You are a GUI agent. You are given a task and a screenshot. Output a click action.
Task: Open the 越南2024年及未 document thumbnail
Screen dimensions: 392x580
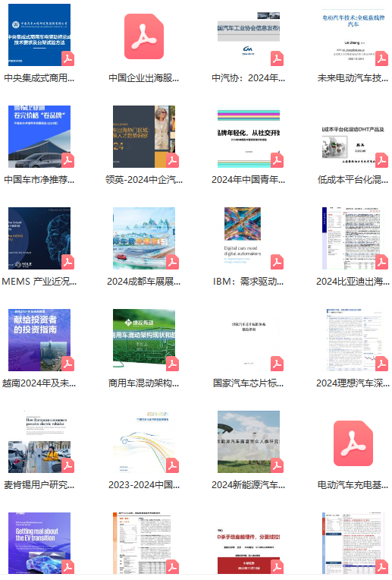pyautogui.click(x=39, y=340)
